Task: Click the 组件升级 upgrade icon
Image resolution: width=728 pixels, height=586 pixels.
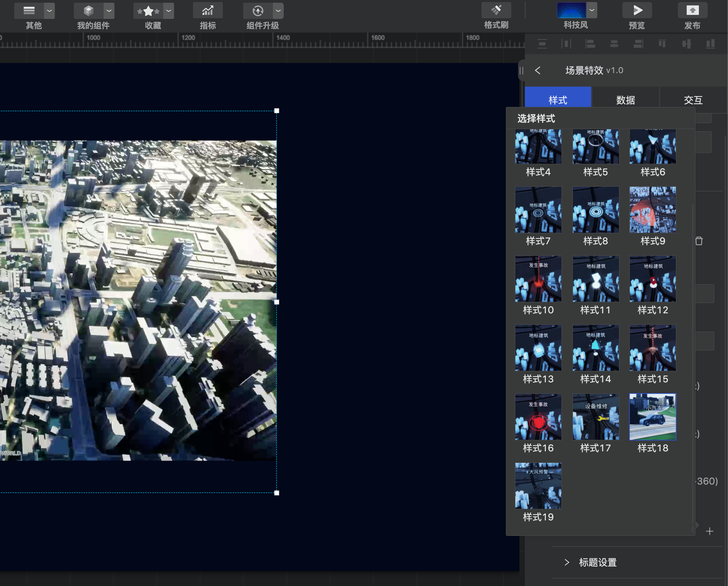Action: tap(258, 10)
